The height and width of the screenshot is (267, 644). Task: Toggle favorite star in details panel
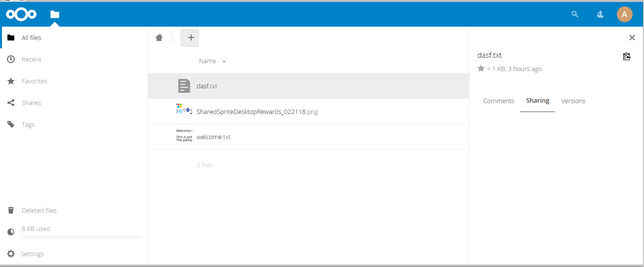(x=481, y=69)
